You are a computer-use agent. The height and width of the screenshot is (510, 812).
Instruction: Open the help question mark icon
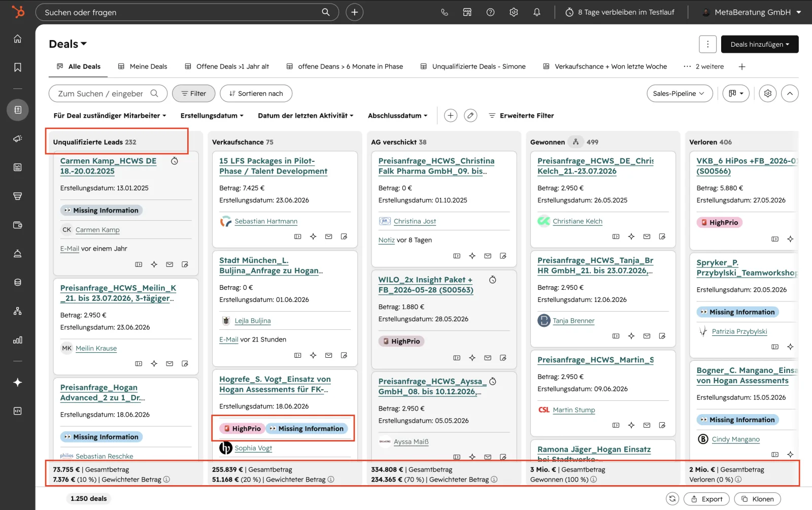click(490, 12)
